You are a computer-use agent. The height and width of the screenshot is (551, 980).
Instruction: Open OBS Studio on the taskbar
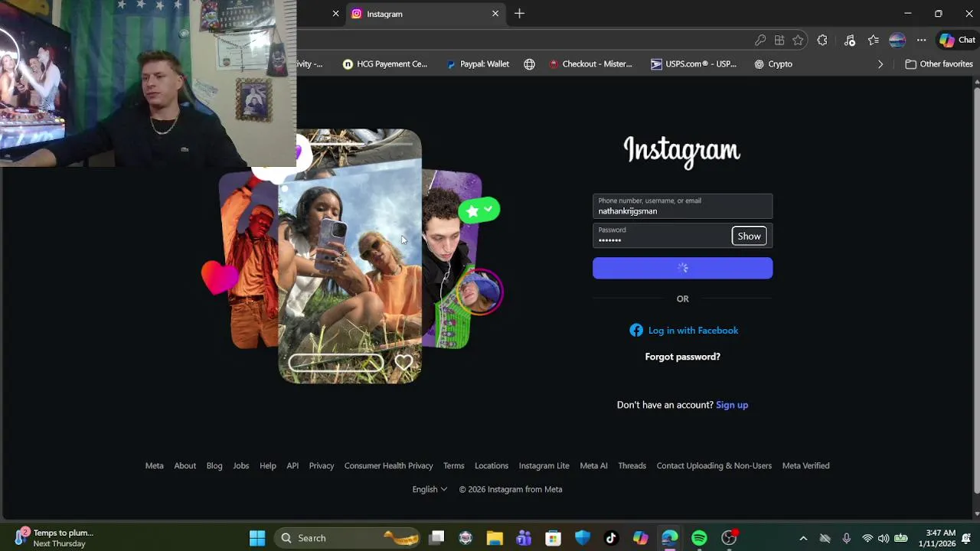729,538
